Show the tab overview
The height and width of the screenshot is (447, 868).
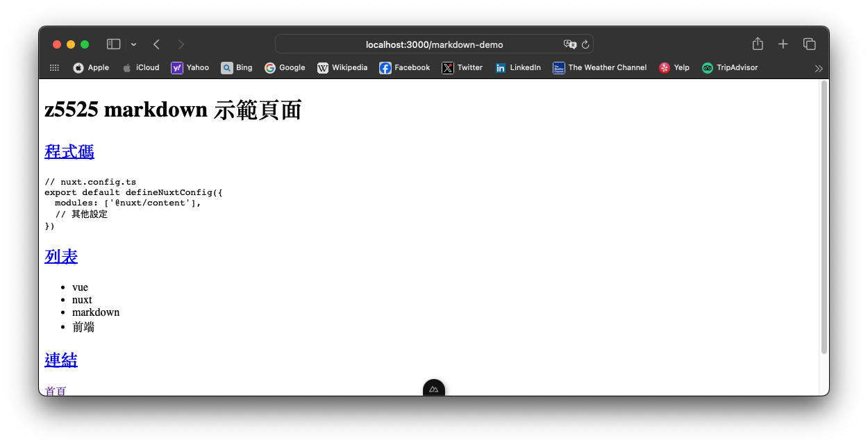point(809,43)
